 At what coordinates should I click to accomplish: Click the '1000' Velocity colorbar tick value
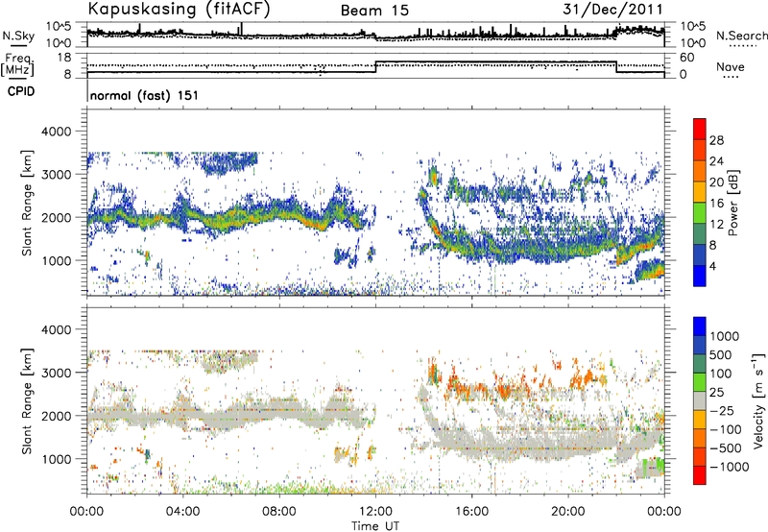(725, 336)
